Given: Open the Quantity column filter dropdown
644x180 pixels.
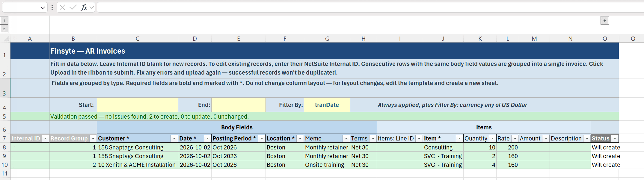Looking at the screenshot, I should click(492, 138).
